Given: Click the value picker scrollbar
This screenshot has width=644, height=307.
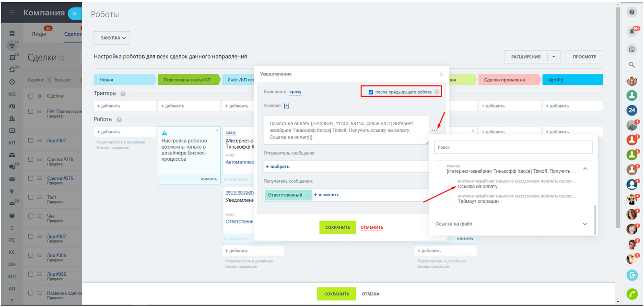Looking at the screenshot, I should (x=595, y=219).
